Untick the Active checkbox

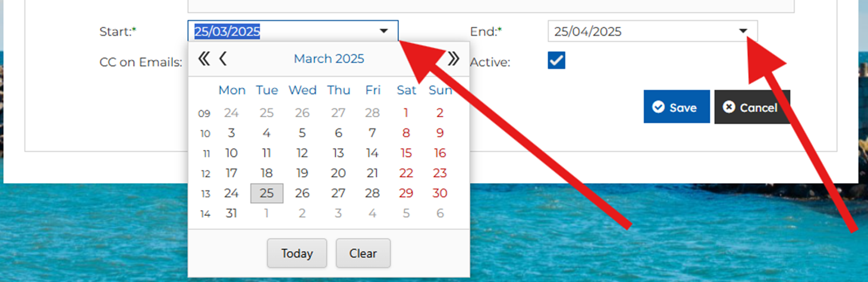[556, 60]
